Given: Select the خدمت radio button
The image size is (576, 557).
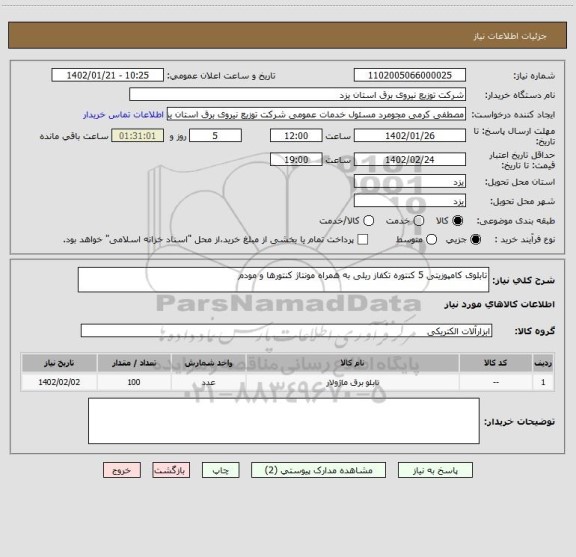Looking at the screenshot, I should (x=419, y=221).
